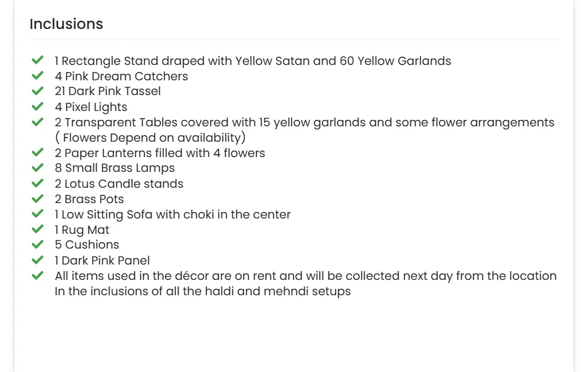
Task: Click checkmark beside Rectangle Stand item
Action: pos(38,60)
